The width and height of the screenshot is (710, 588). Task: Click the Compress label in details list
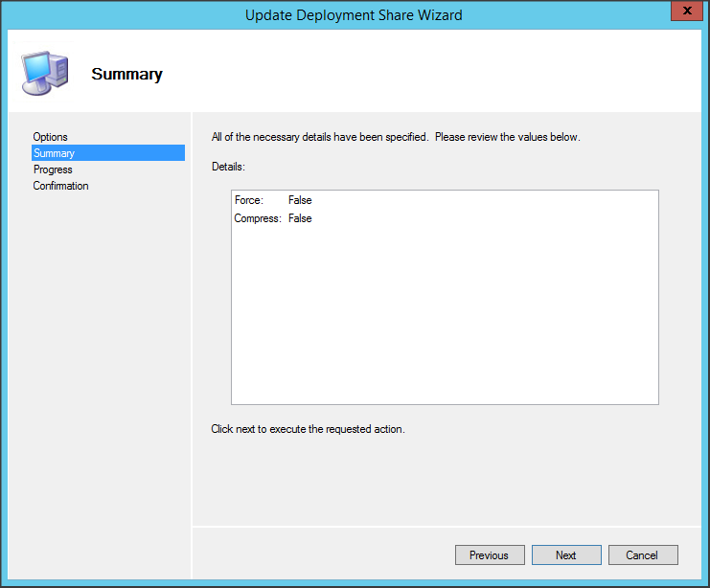tap(258, 218)
